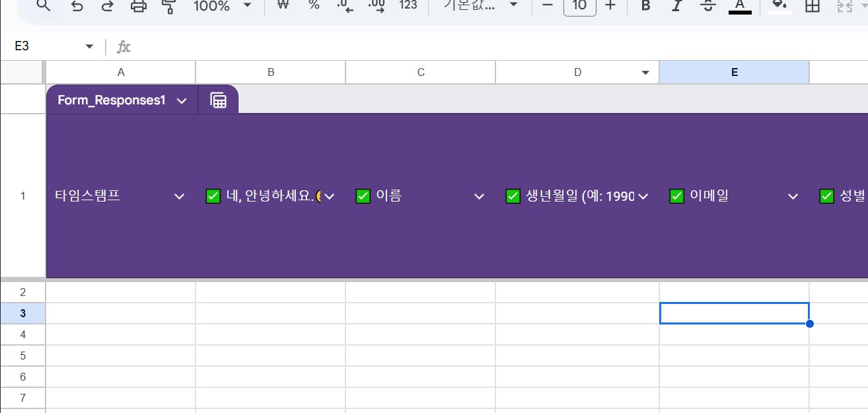Open the 이름 column dropdown
Viewport: 868px width, 413px height.
pyautogui.click(x=480, y=196)
